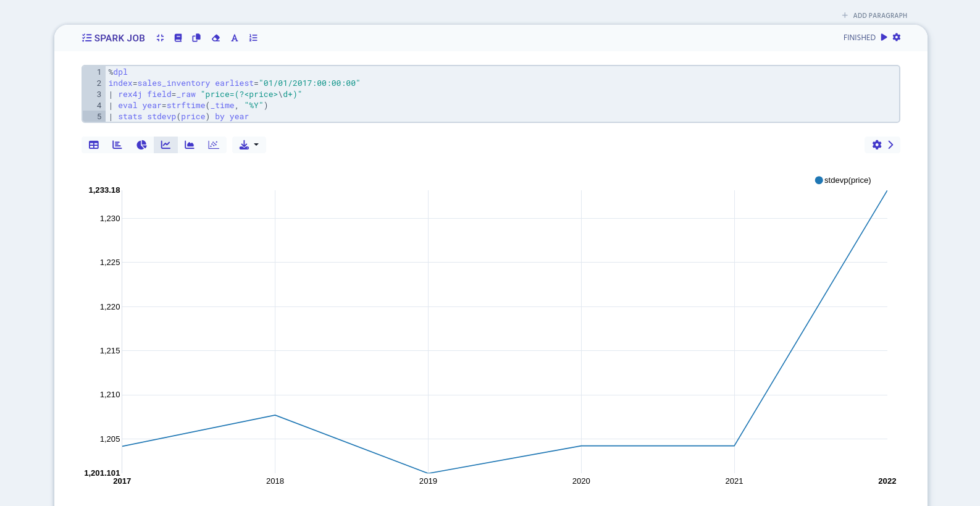Click the 2022 x-axis label
980x506 pixels.
pos(887,481)
